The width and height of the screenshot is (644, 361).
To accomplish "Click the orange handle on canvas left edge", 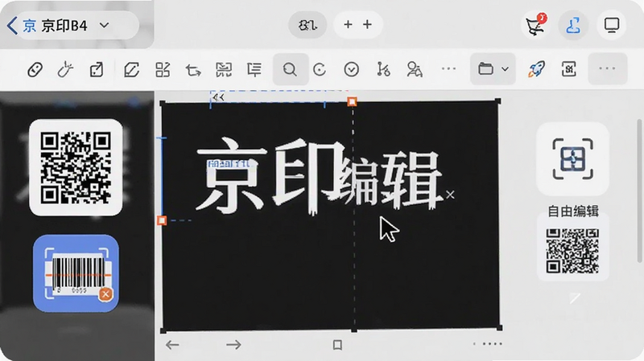I will coord(162,220).
